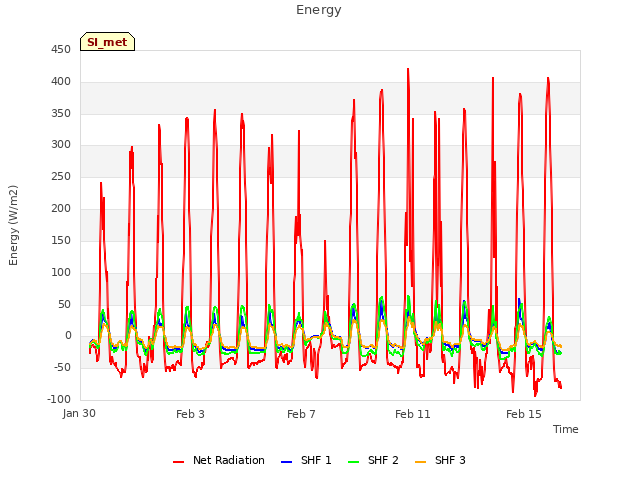Viewport: 640px width, 480px height.
Task: Click the 300 y-axis tick label
Action: [61, 144]
